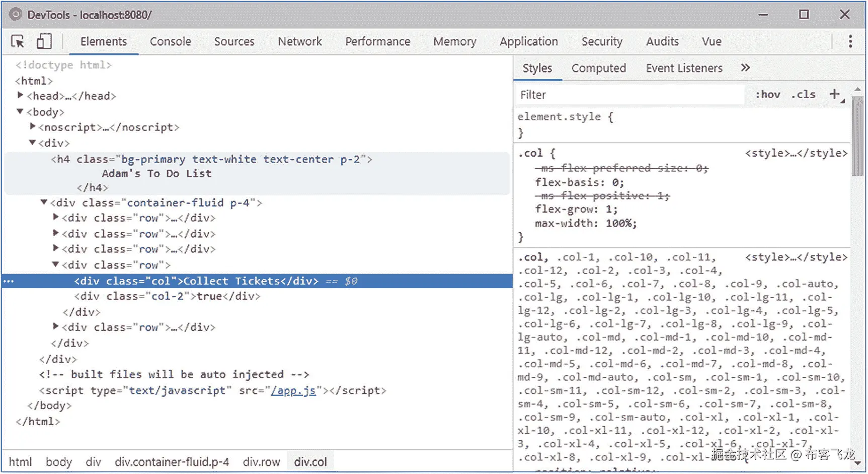Click the element.style rule header
This screenshot has width=868, height=474.
pos(566,117)
